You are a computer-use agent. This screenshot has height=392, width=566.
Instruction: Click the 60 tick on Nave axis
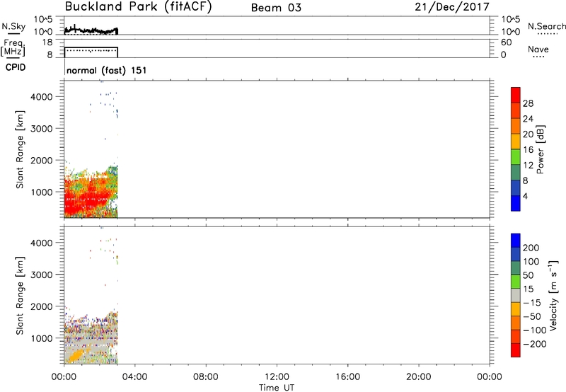506,42
